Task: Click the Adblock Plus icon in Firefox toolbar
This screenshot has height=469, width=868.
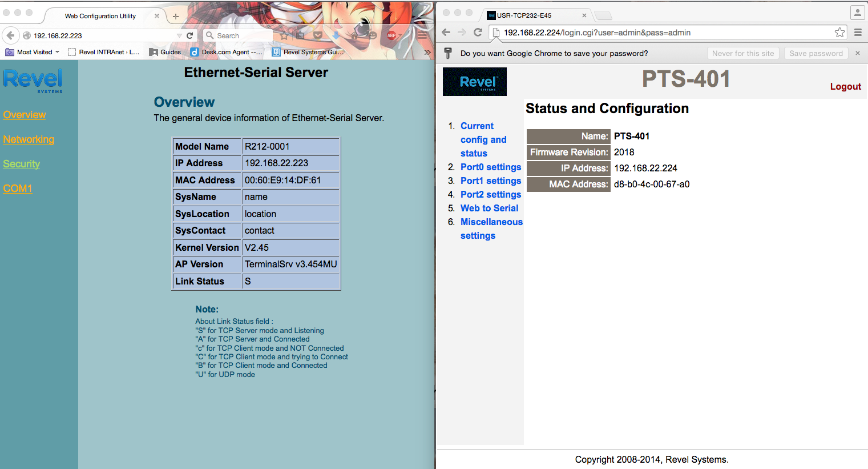Action: click(x=391, y=35)
